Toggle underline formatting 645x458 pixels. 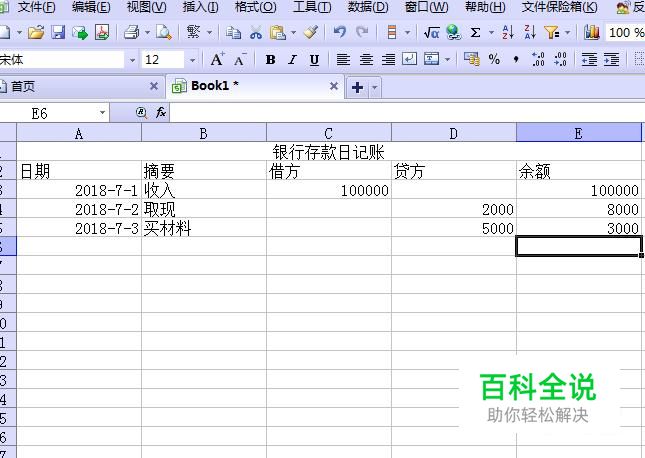pyautogui.click(x=314, y=60)
